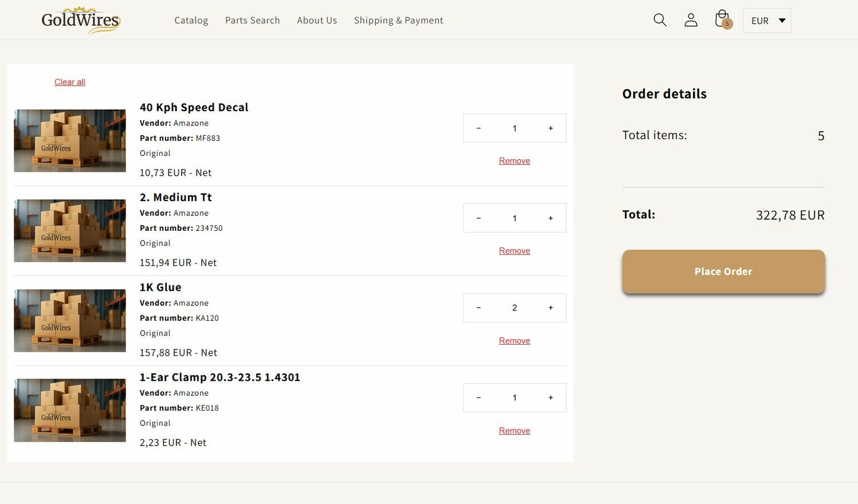This screenshot has width=858, height=504.
Task: Click the 2. Medium Tt quantity field
Action: point(514,218)
